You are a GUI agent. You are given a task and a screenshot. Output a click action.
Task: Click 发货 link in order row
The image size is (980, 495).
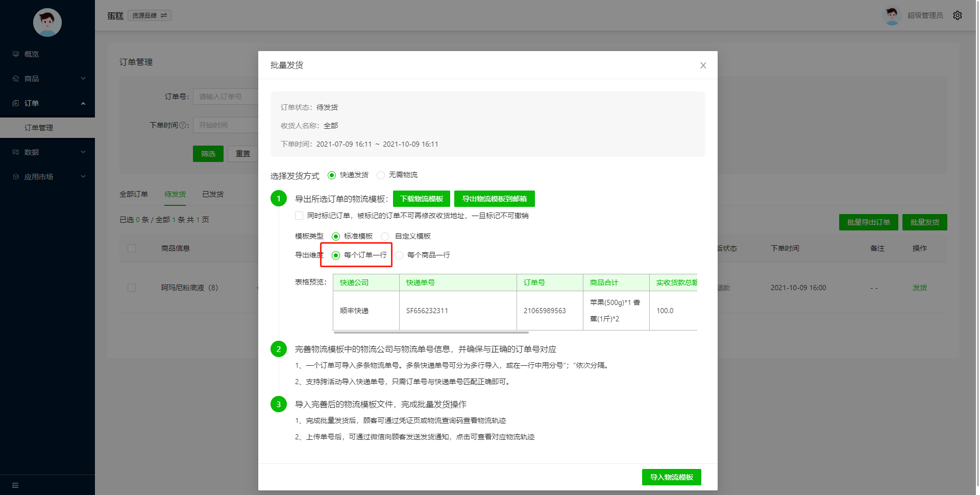pos(920,288)
